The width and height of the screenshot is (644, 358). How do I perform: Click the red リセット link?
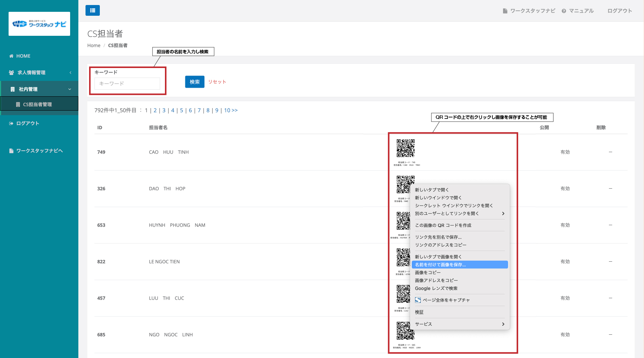point(217,82)
